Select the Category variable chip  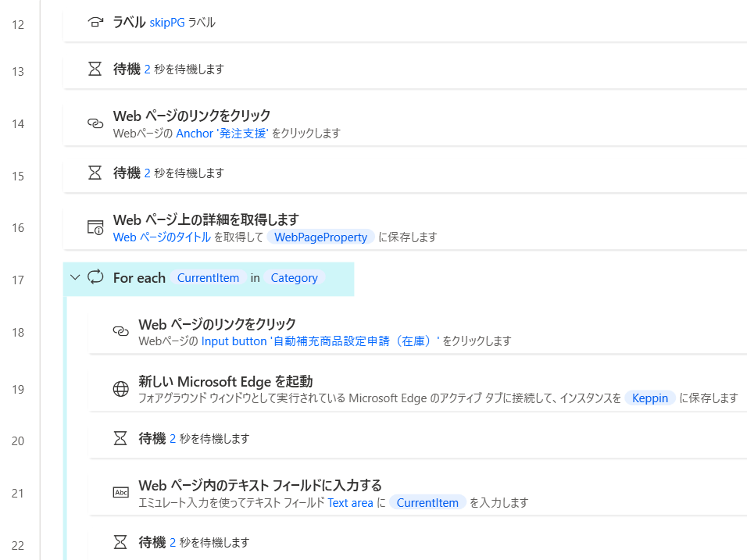click(x=294, y=277)
